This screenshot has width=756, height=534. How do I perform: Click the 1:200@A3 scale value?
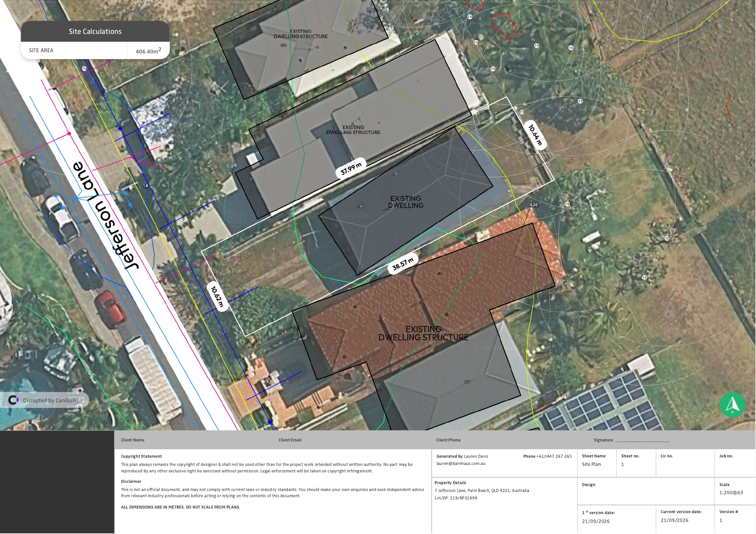click(x=731, y=493)
